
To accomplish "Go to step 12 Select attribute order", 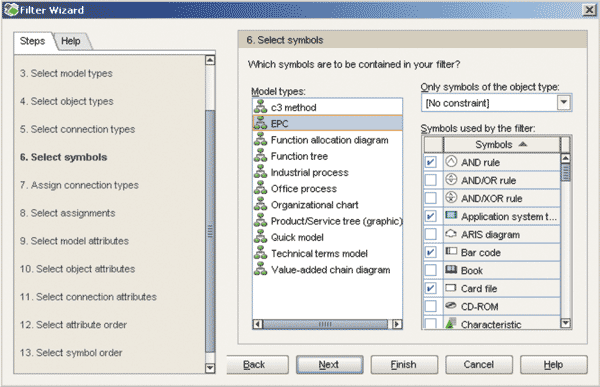I will point(73,325).
